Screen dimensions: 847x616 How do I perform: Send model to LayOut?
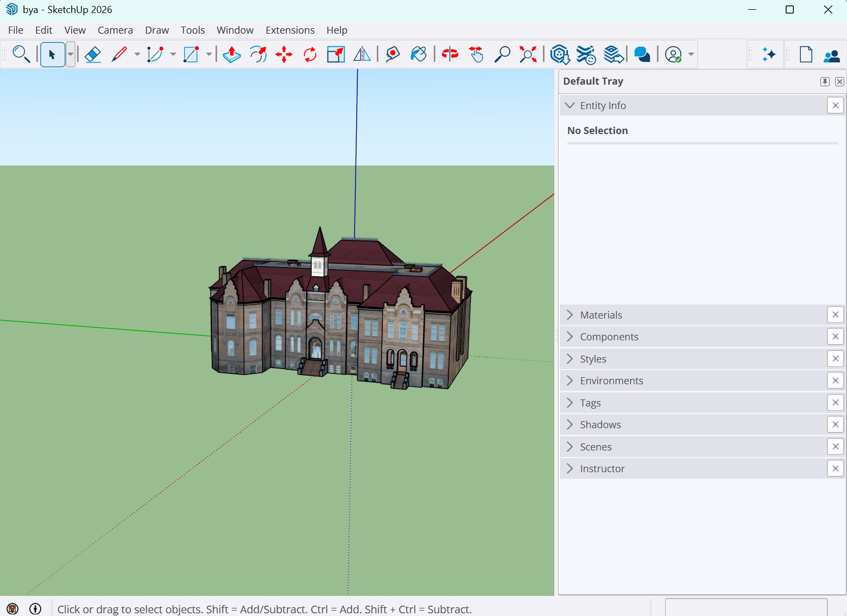[x=614, y=54]
